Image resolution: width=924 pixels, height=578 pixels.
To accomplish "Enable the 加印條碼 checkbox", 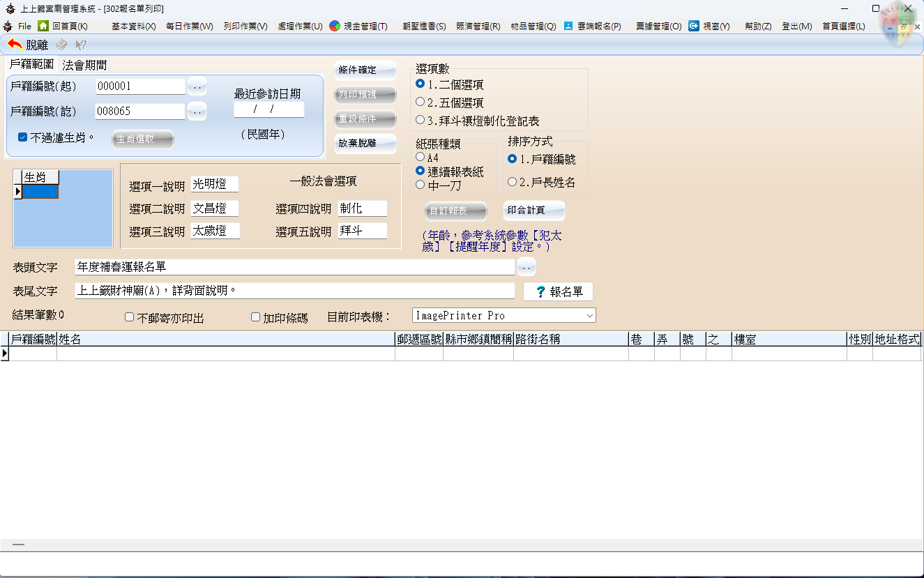I will pos(255,317).
